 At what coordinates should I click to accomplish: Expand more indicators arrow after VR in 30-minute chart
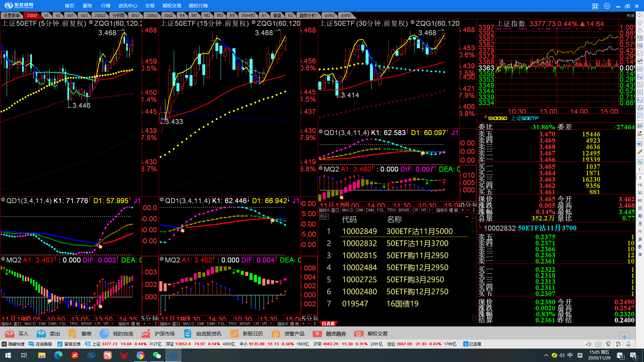(430, 210)
